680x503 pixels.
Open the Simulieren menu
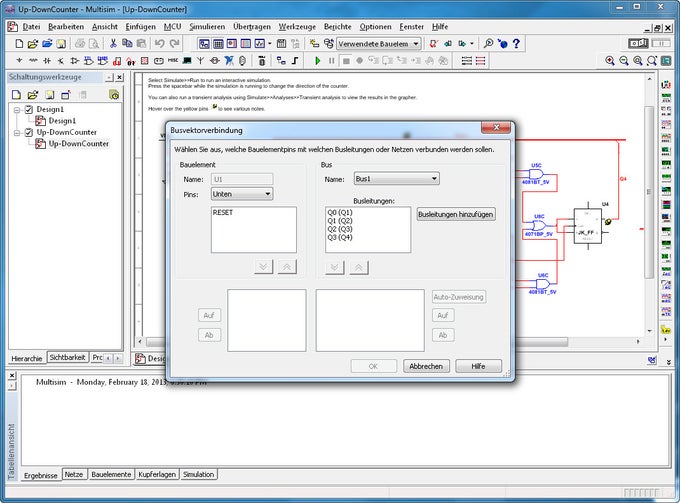click(207, 26)
